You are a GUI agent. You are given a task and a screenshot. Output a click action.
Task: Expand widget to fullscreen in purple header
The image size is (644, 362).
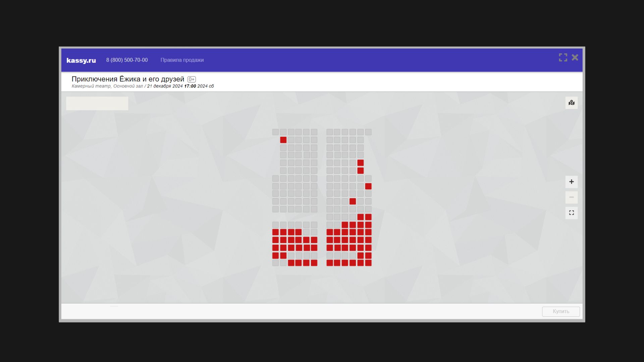(563, 57)
